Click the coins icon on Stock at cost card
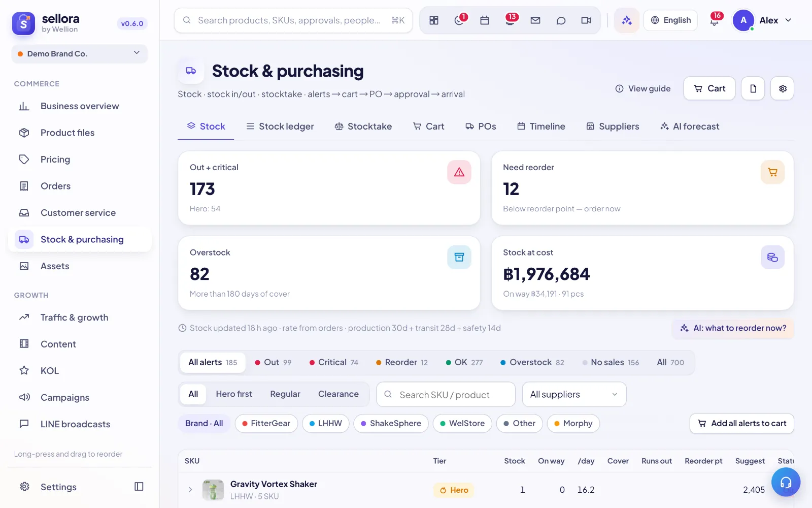 pos(772,257)
